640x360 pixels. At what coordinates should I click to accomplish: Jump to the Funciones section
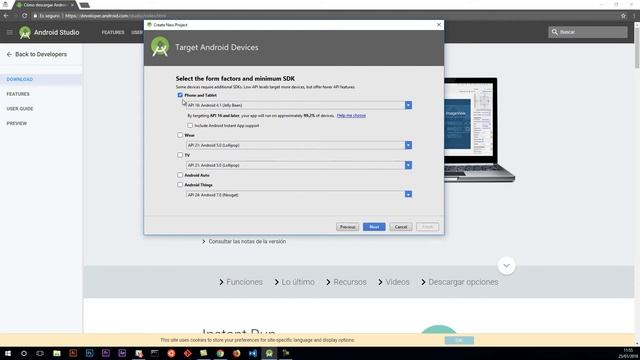click(241, 282)
